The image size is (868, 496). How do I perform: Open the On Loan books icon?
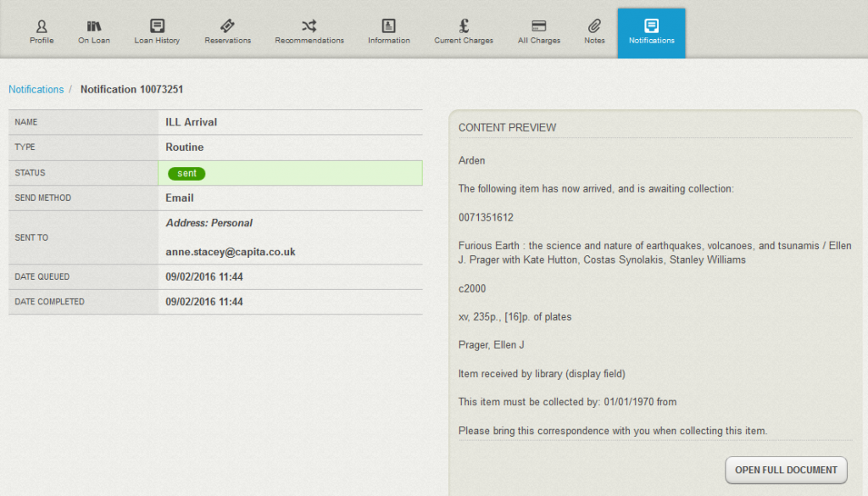94,25
